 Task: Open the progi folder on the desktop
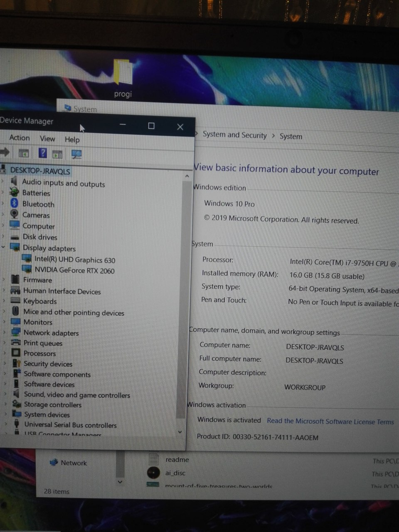(123, 78)
